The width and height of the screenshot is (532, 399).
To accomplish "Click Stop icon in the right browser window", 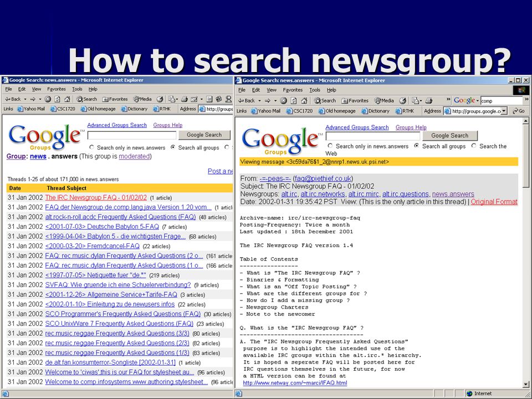I will [x=284, y=100].
